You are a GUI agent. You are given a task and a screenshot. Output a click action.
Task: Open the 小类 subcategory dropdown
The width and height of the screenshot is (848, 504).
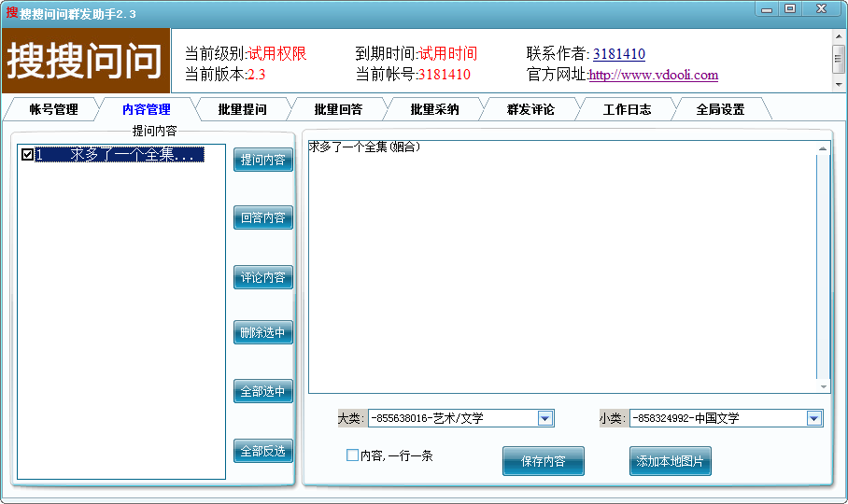tap(813, 418)
